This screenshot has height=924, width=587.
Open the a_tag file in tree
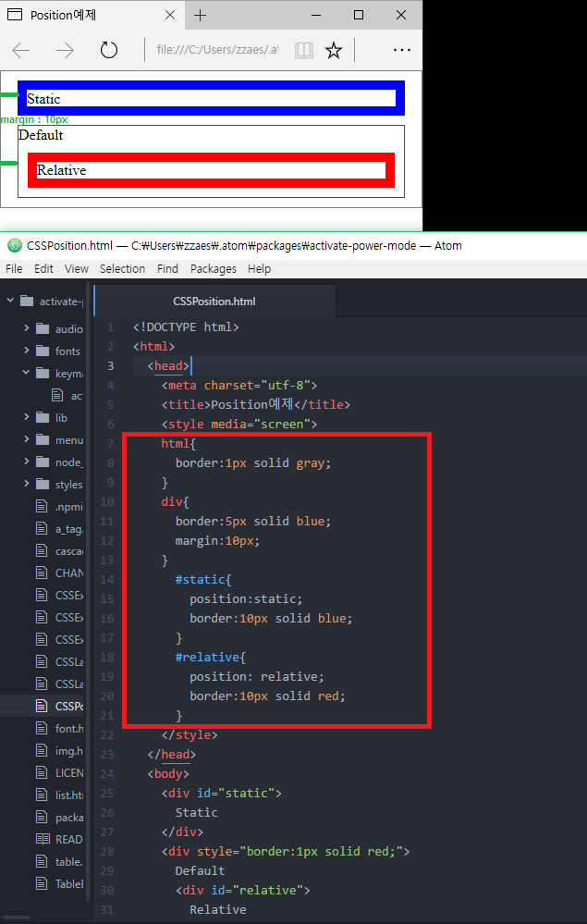point(59,528)
